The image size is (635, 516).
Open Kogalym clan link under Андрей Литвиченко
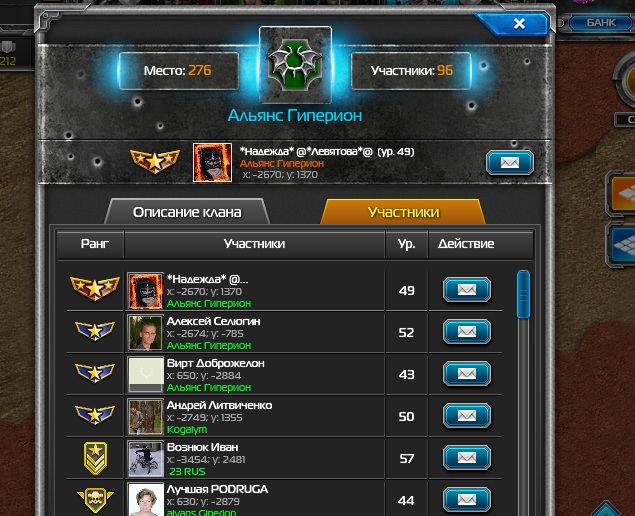(187, 429)
